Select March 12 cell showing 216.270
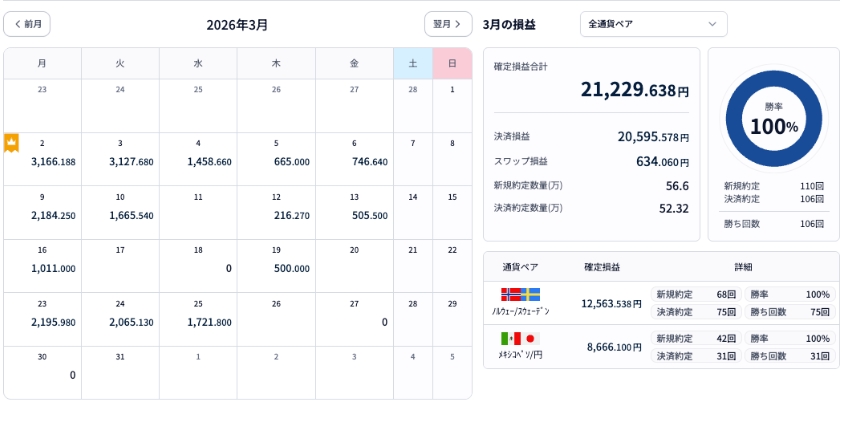Screen dimensions: 844x422 click(x=276, y=213)
